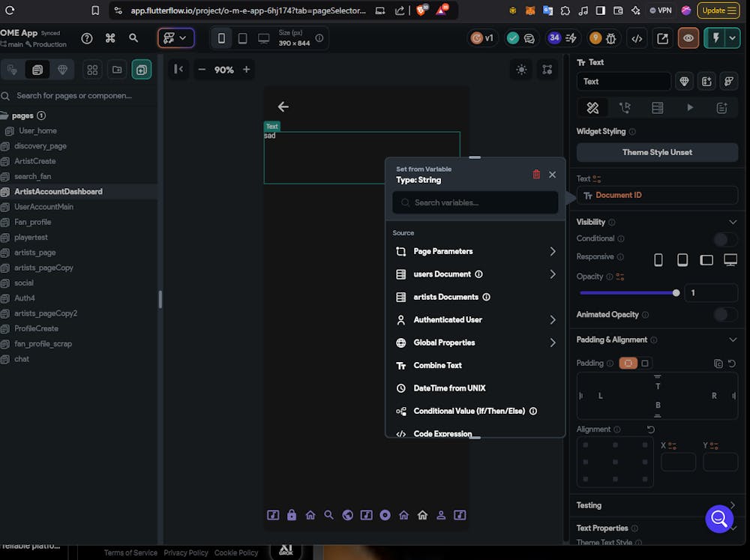Select Combine Text from source list
750x560 pixels.
437,366
